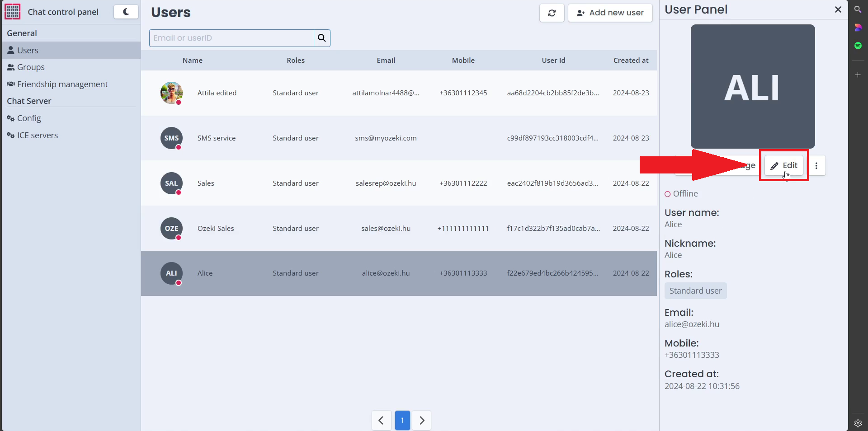The image size is (868, 431).
Task: Open the Spotify icon in sidebar
Action: click(858, 46)
